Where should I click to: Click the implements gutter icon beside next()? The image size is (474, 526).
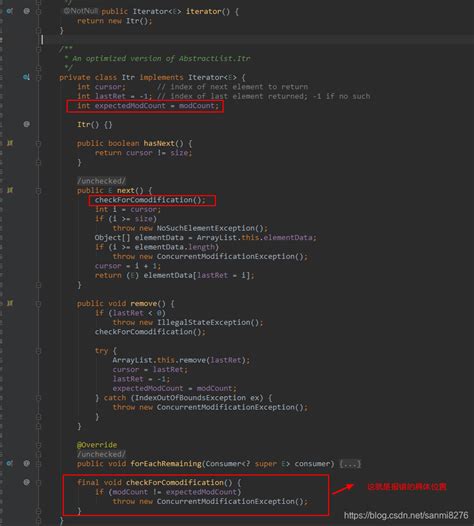(x=10, y=190)
